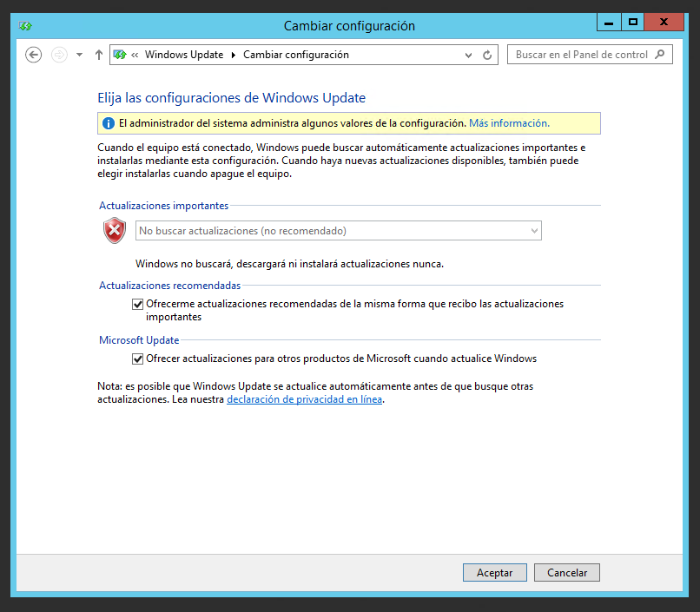Image resolution: width=700 pixels, height=612 pixels.
Task: Open the Más información link
Action: point(509,123)
